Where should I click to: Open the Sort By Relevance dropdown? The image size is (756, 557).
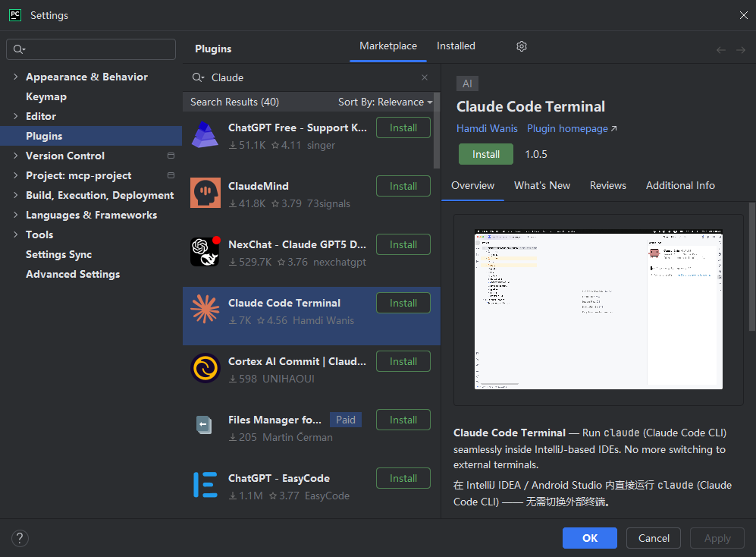(385, 102)
